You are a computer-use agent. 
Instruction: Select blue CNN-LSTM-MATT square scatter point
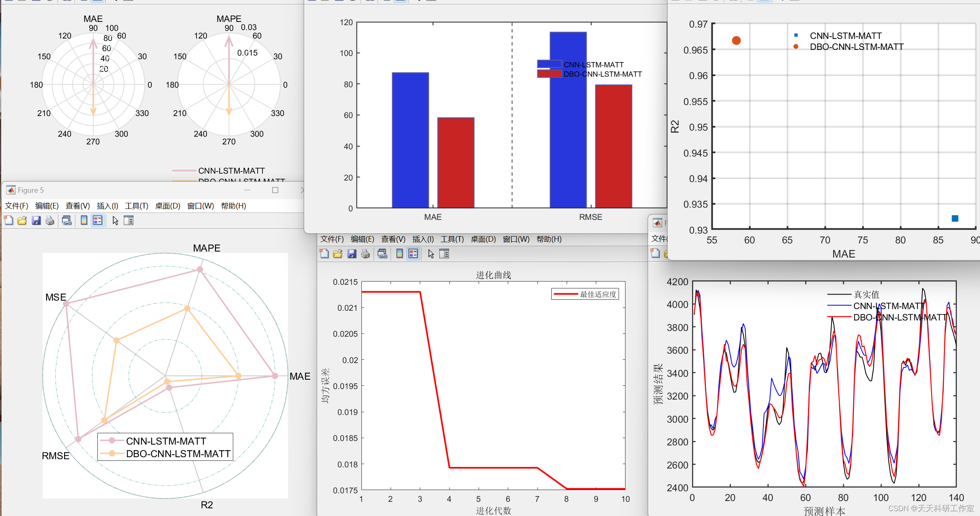(955, 218)
